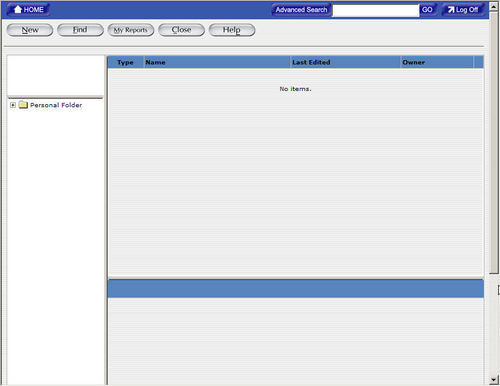Click the HOME house icon
This screenshot has height=386, width=500.
pyautogui.click(x=18, y=9)
